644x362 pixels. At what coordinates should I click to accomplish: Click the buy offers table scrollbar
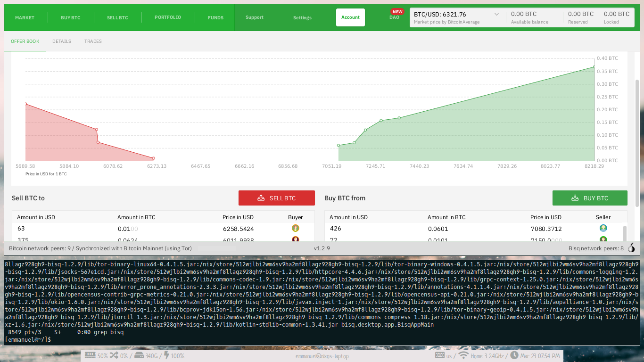coord(625,233)
